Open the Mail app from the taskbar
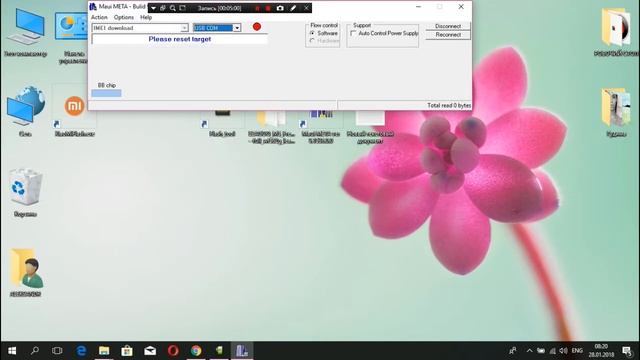640x360 pixels. click(x=150, y=351)
